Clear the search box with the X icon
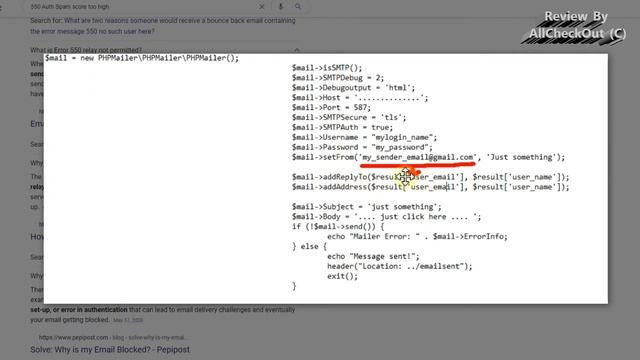640x360 pixels. click(262, 7)
